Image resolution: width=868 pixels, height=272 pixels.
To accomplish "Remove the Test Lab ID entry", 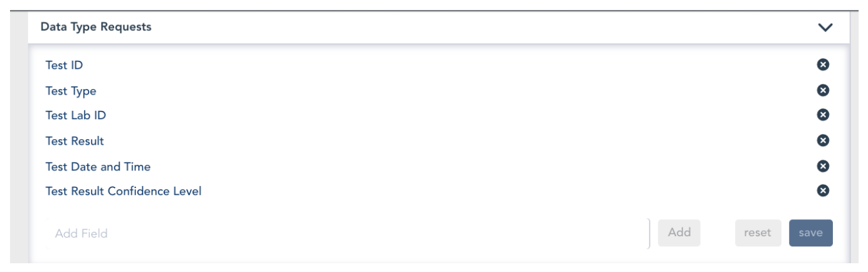I will 823,115.
